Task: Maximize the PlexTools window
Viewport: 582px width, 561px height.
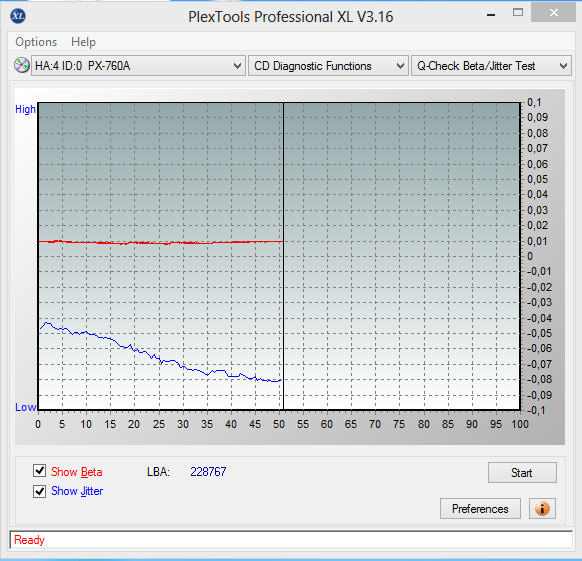Action: [518, 13]
